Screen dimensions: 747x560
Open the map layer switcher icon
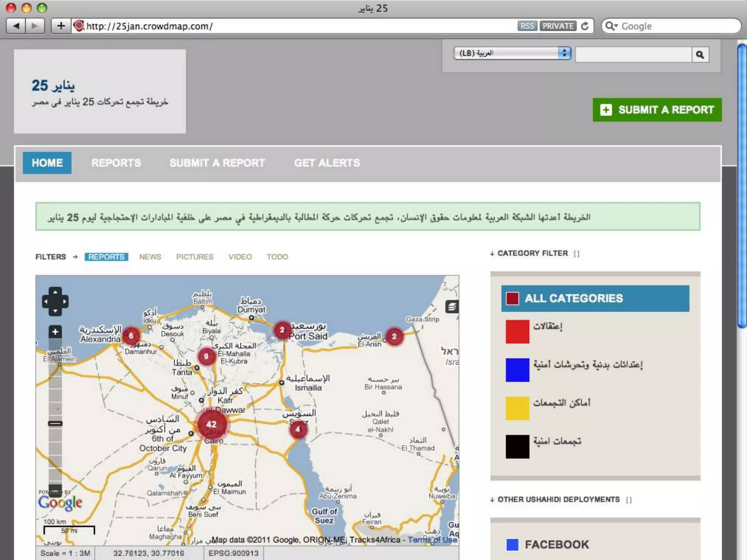click(452, 307)
